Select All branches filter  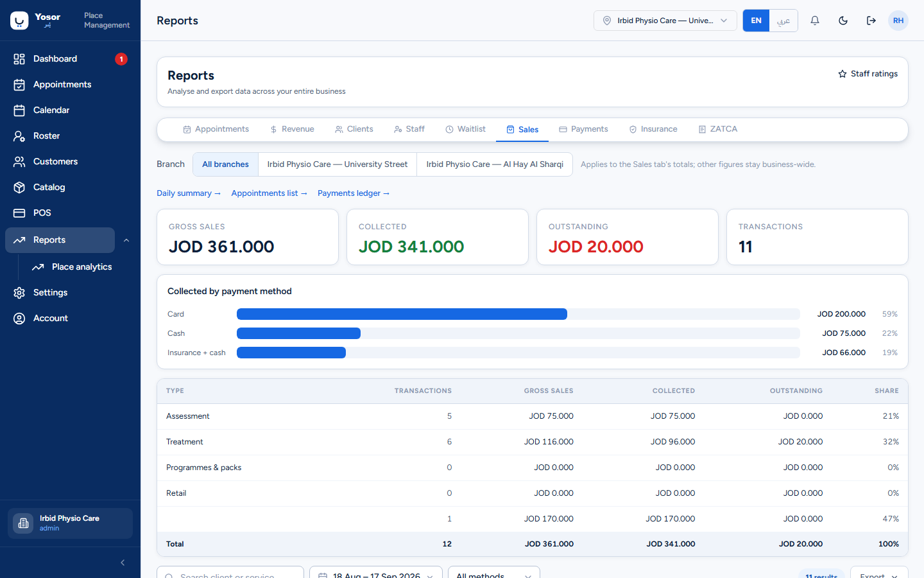[x=225, y=164]
